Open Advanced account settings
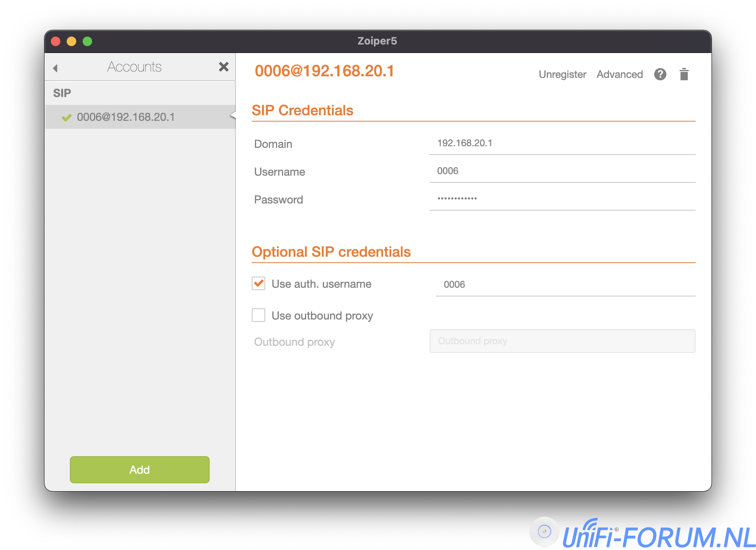Viewport: 756px width, 550px height. tap(619, 74)
